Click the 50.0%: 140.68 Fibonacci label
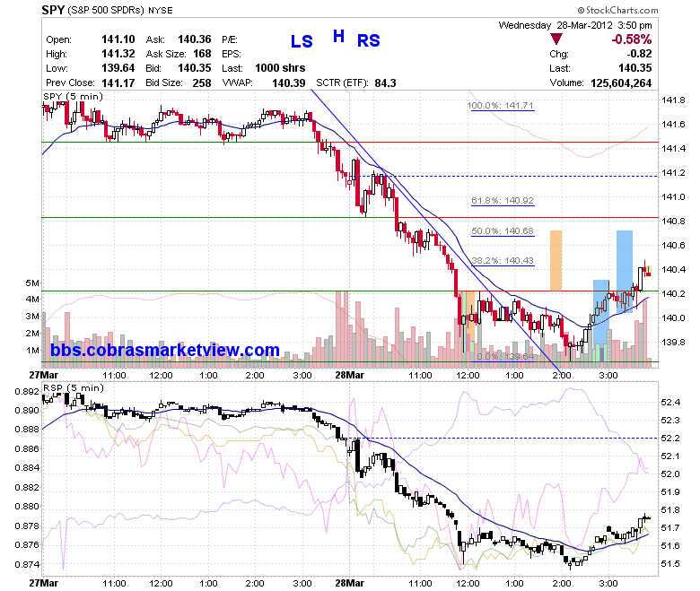The width and height of the screenshot is (700, 591). coord(503,231)
